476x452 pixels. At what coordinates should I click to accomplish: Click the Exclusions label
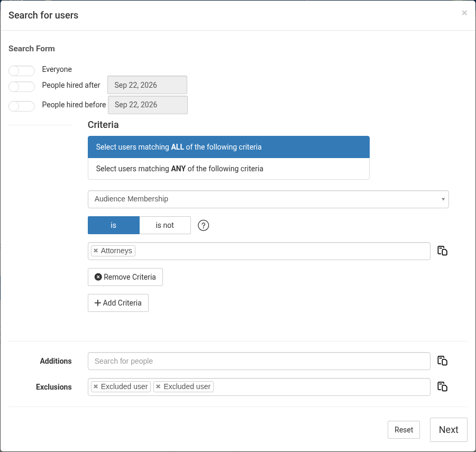point(54,387)
